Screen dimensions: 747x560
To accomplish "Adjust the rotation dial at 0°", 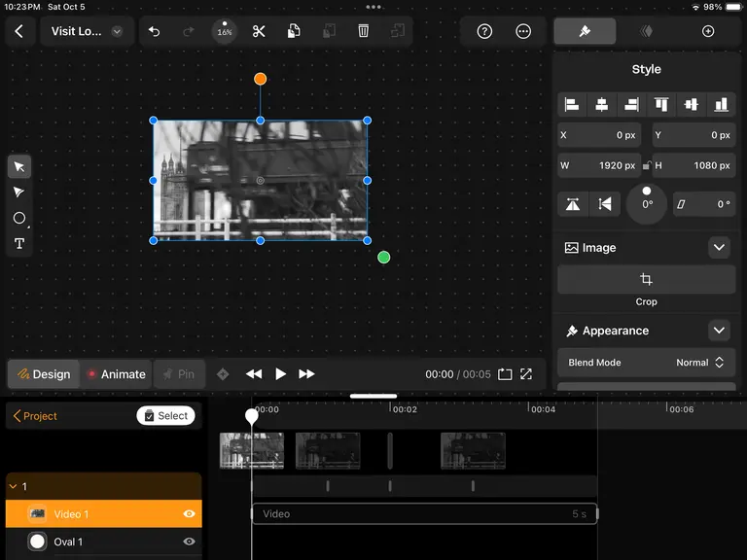I will point(647,204).
